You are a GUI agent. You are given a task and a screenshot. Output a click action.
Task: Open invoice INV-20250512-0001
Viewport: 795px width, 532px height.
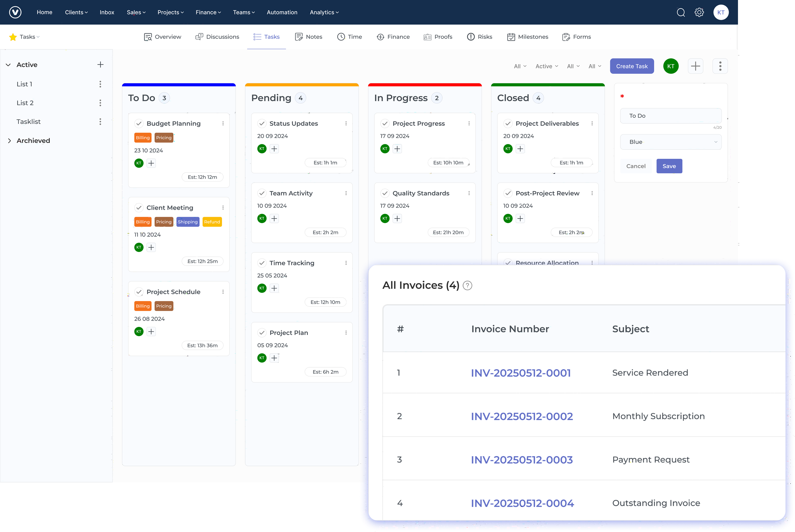point(521,372)
